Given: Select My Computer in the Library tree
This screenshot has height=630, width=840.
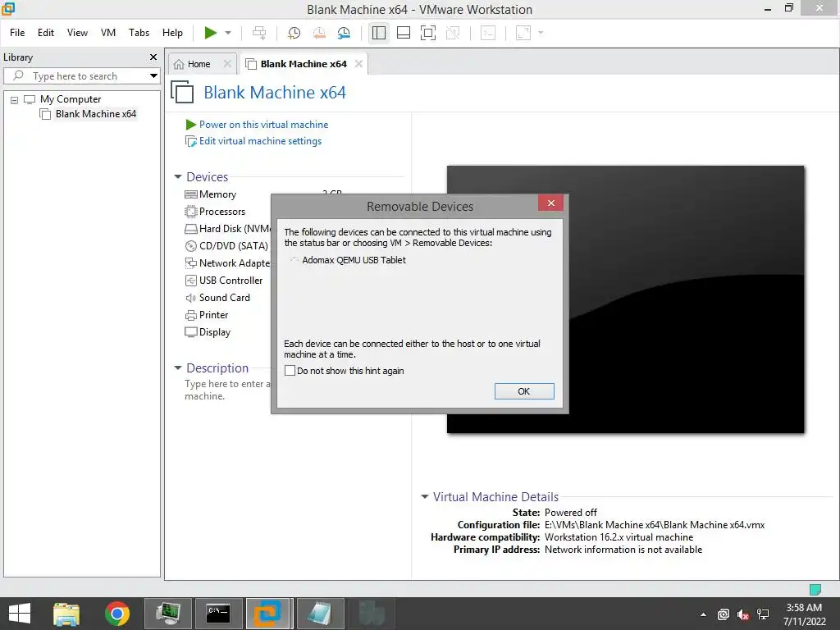Looking at the screenshot, I should [71, 99].
